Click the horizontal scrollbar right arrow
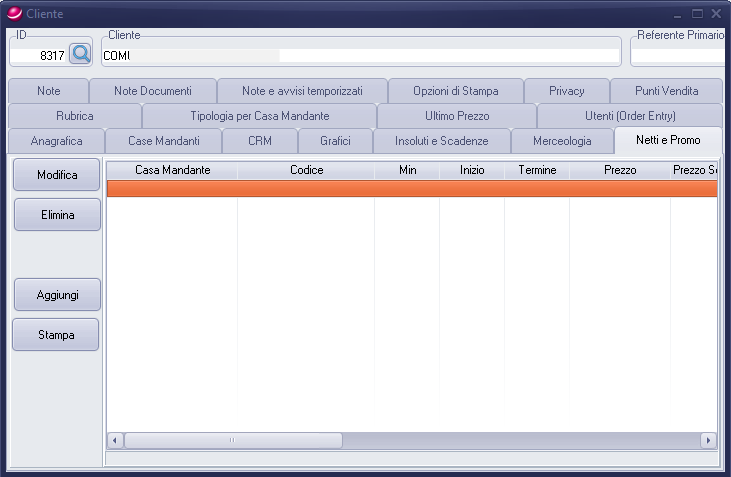The height and width of the screenshot is (477, 731). (x=708, y=440)
